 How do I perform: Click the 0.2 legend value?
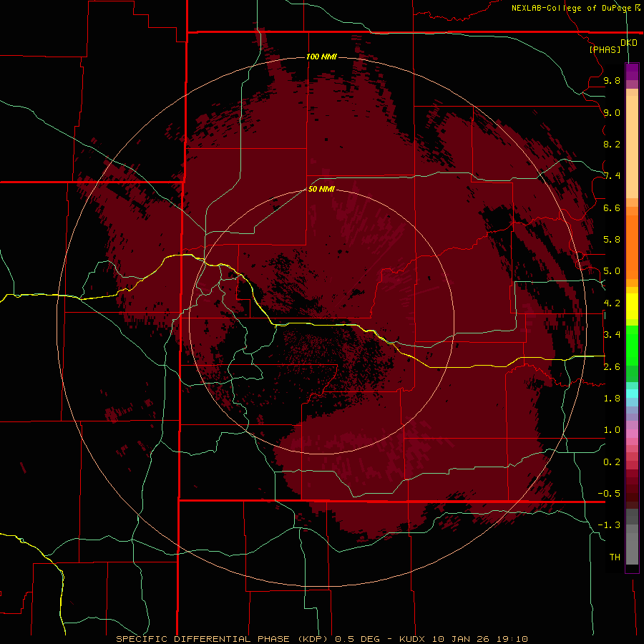pyautogui.click(x=612, y=462)
